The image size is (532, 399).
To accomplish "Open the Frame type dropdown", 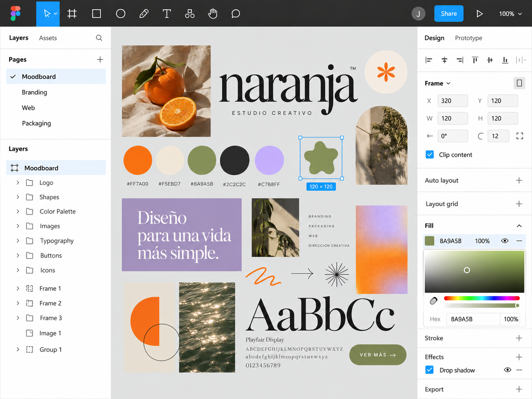I will pos(438,83).
